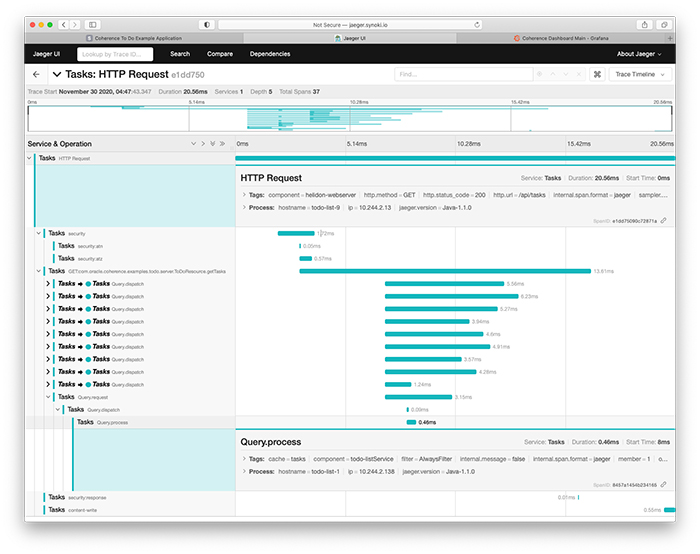Viewport: 700px width, 554px height.
Task: Expand all spans double chevron
Action: pyautogui.click(x=212, y=144)
